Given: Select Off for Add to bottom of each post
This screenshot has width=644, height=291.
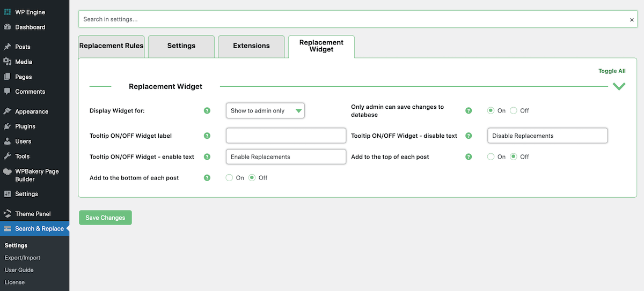Looking at the screenshot, I should coord(252,177).
